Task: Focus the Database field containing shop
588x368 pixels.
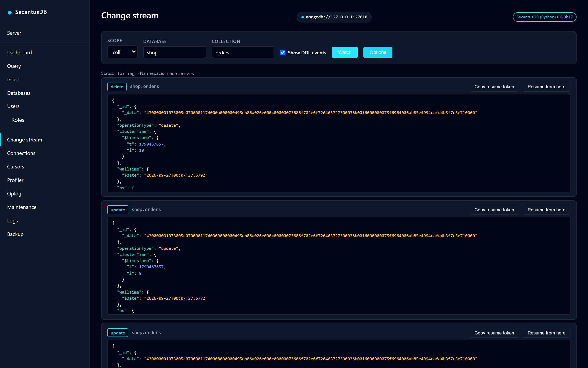Action: 174,52
